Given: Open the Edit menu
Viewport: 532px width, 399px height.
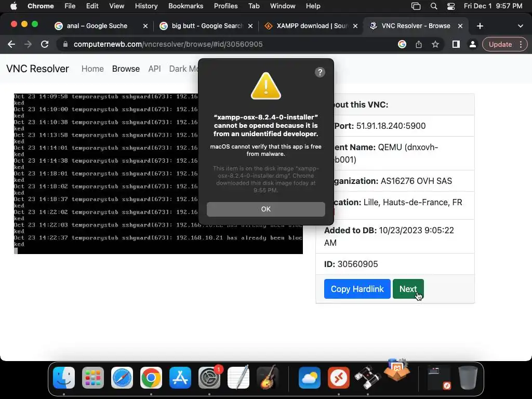Looking at the screenshot, I should [92, 6].
